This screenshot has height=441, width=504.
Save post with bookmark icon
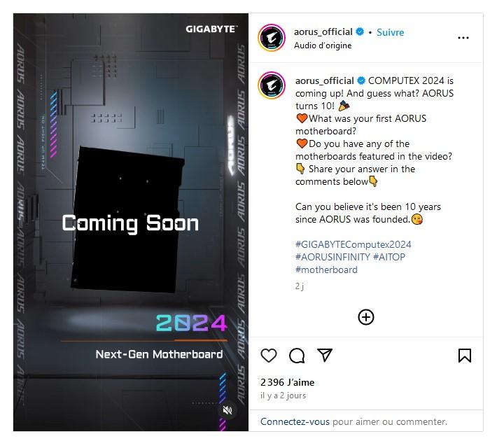465,356
